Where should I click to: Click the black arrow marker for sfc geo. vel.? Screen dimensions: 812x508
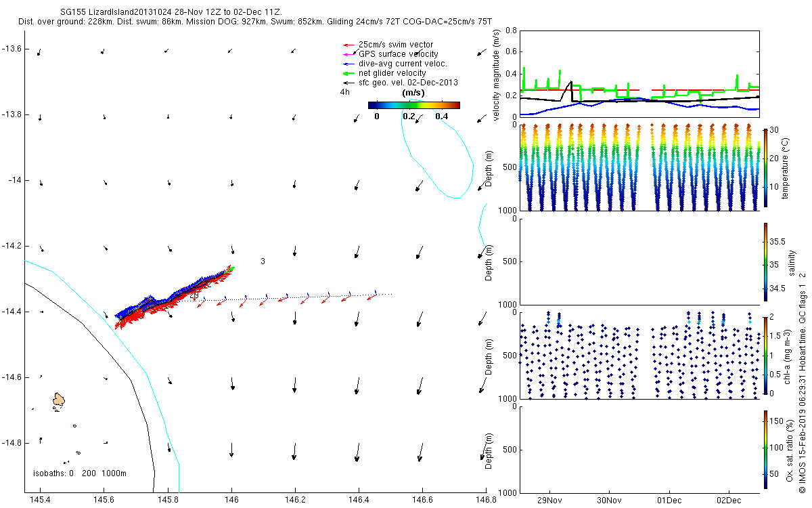coord(349,83)
